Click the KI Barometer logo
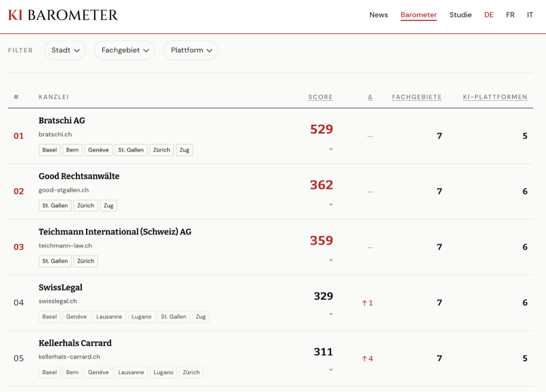The height and width of the screenshot is (392, 546). tap(63, 15)
